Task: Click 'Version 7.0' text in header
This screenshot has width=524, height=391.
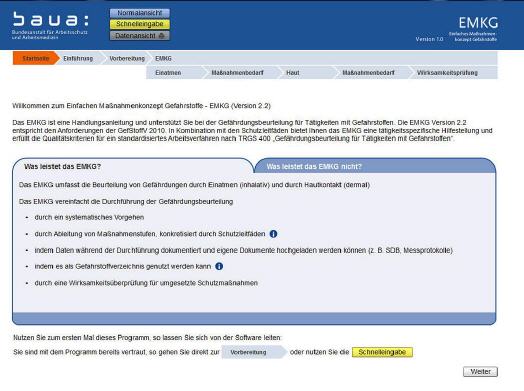Action: [429, 39]
